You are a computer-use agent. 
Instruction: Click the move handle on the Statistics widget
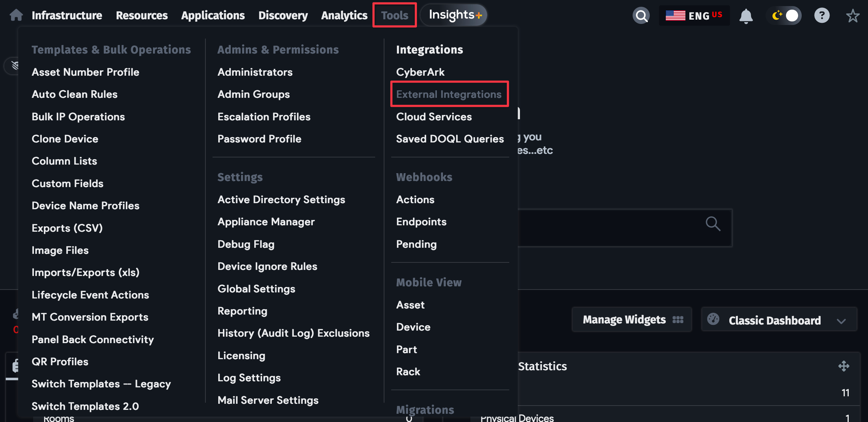[844, 366]
